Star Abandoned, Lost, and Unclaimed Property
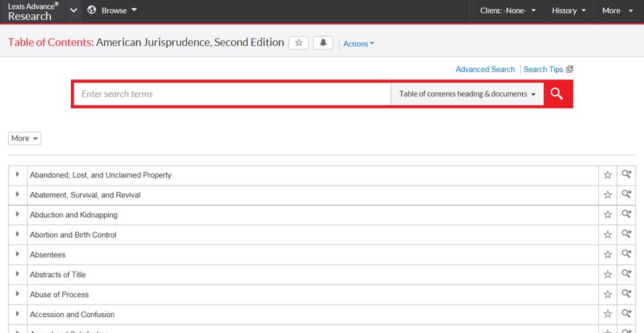Image resolution: width=644 pixels, height=333 pixels. point(608,175)
